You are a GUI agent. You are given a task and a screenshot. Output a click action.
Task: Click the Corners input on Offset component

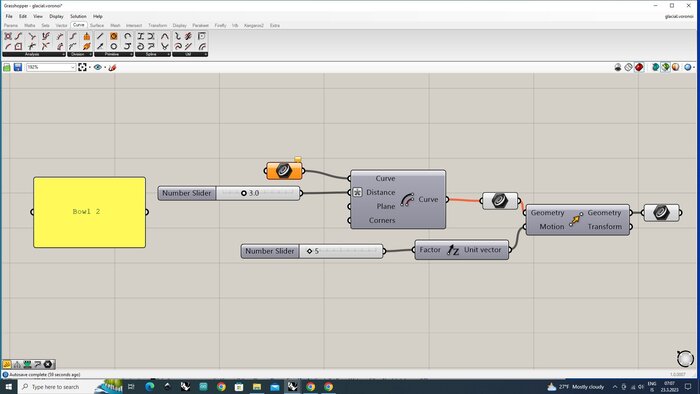click(382, 220)
